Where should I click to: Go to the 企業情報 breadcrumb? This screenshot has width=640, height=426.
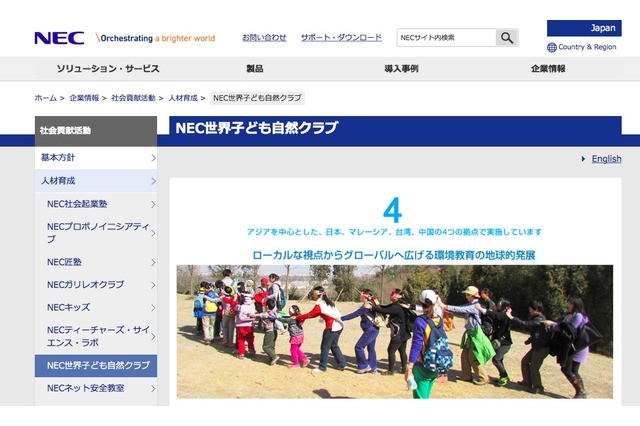(84, 98)
